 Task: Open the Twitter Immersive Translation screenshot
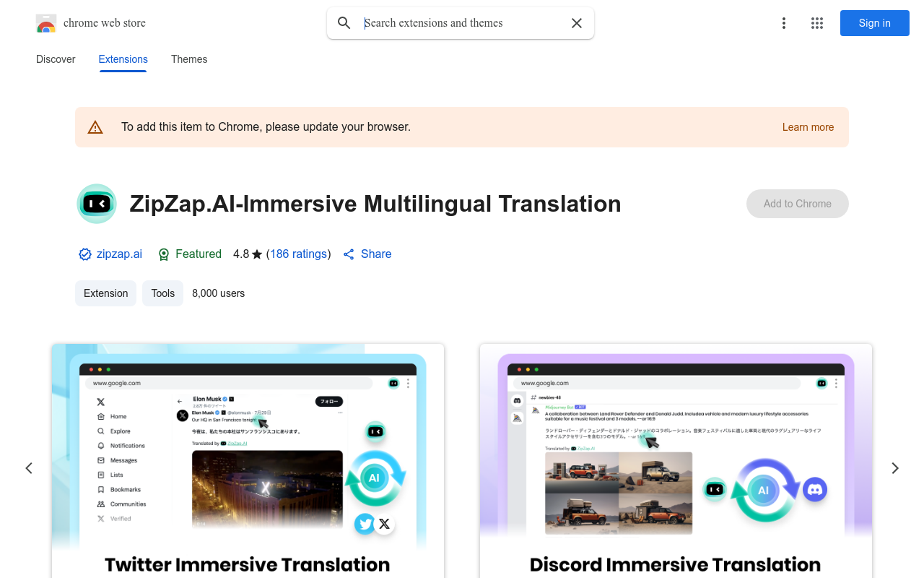pos(248,461)
